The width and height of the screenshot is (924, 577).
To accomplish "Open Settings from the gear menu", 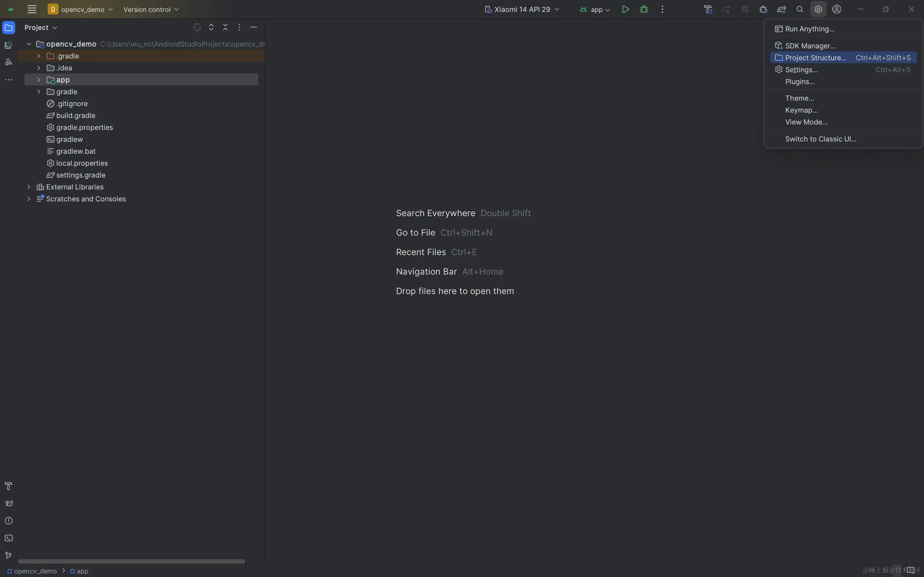I will click(843, 69).
